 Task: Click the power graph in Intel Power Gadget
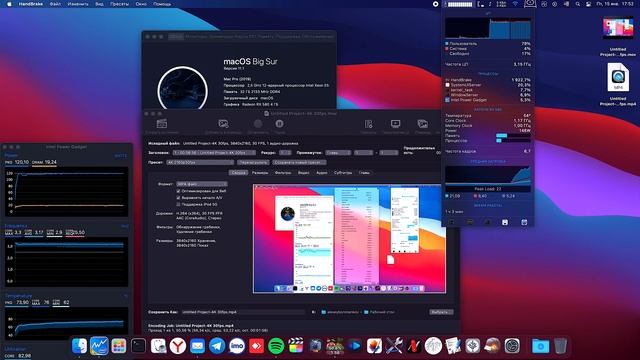click(x=66, y=191)
